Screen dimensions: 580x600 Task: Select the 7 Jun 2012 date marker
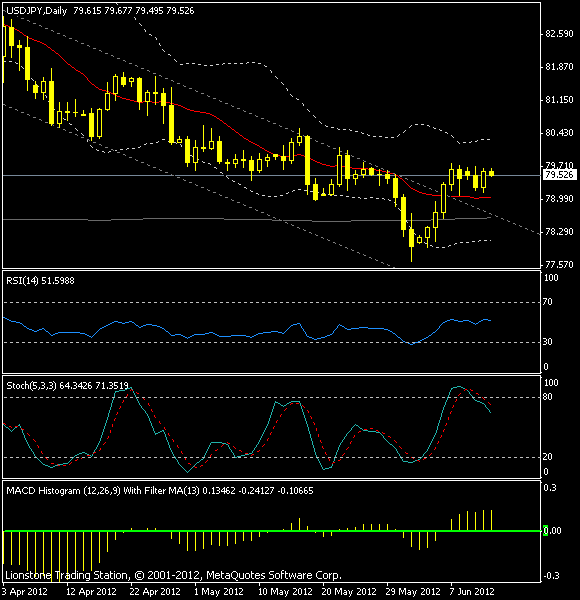click(x=472, y=592)
